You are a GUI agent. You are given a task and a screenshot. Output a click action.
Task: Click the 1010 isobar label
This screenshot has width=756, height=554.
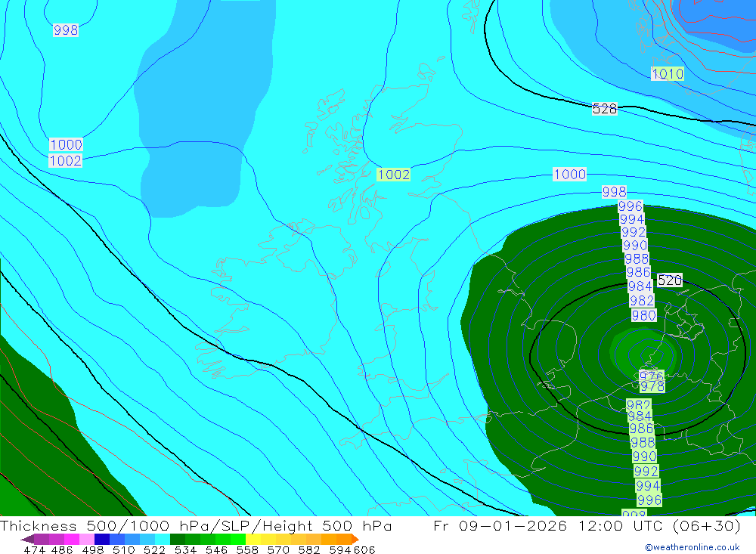[x=668, y=74]
